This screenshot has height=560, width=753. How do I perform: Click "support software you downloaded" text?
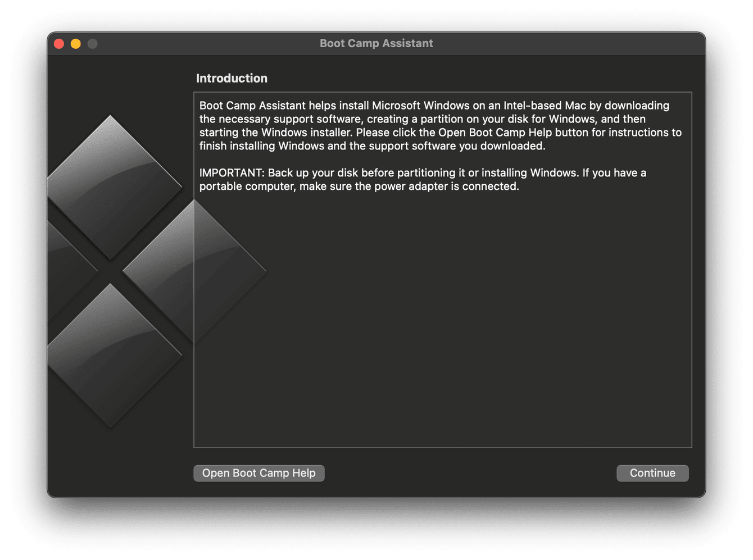tap(447, 146)
